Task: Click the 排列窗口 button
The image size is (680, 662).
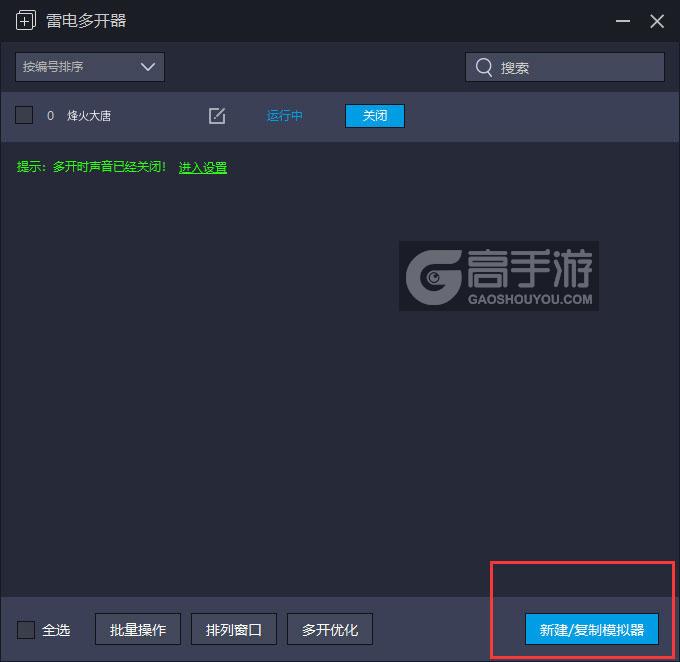Action: (234, 629)
